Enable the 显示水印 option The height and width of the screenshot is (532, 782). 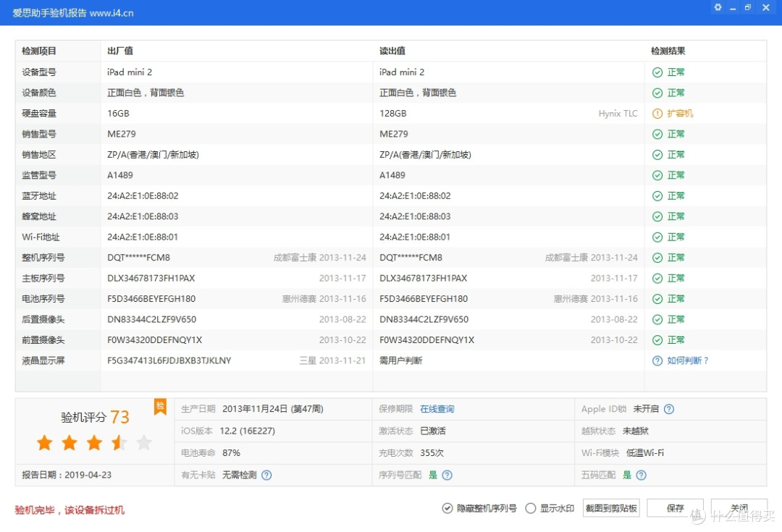point(531,508)
